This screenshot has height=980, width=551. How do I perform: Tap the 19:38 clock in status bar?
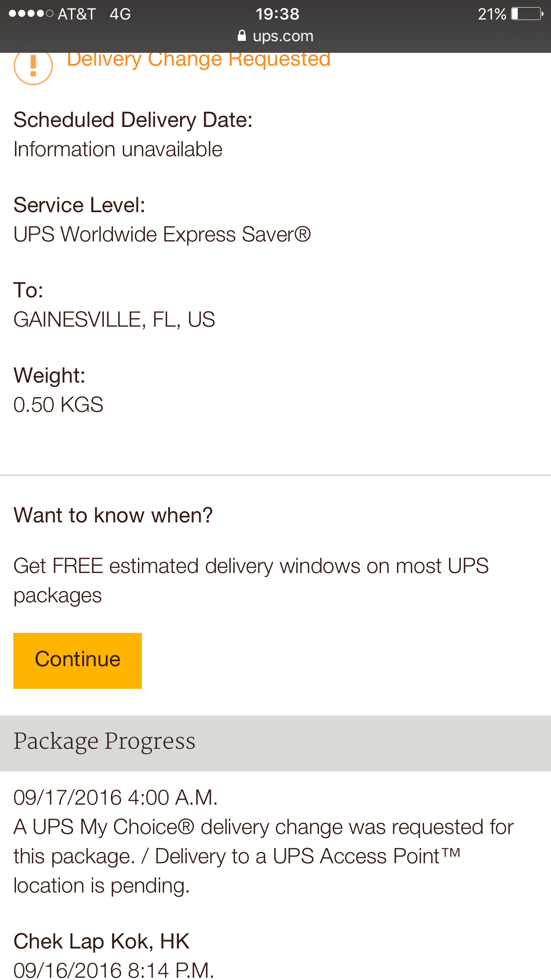pyautogui.click(x=277, y=14)
